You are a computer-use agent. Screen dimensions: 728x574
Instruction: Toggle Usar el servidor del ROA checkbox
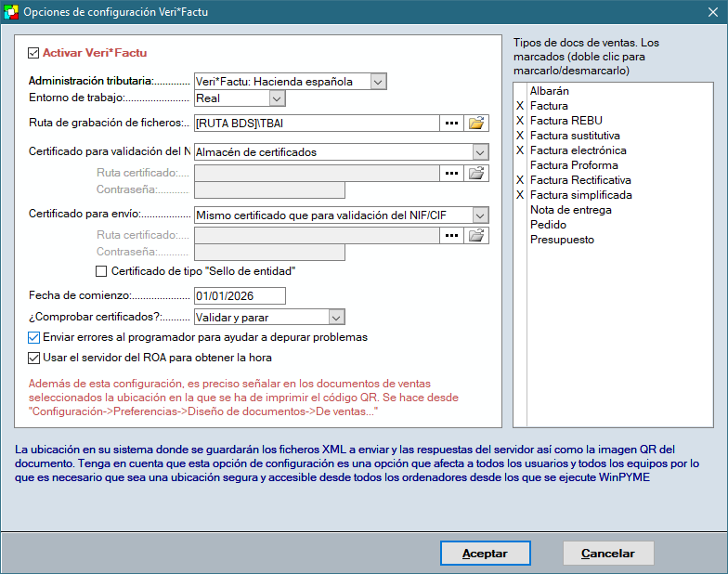click(34, 357)
